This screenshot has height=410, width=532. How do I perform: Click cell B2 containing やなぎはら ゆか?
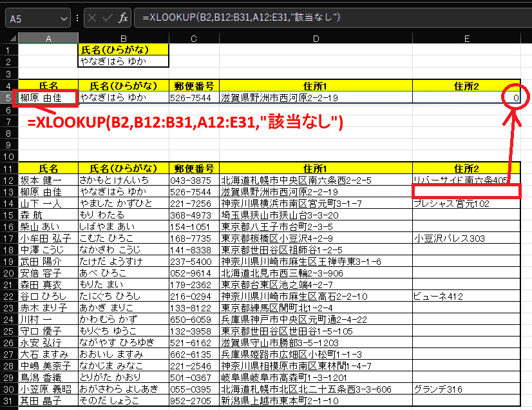pos(123,62)
